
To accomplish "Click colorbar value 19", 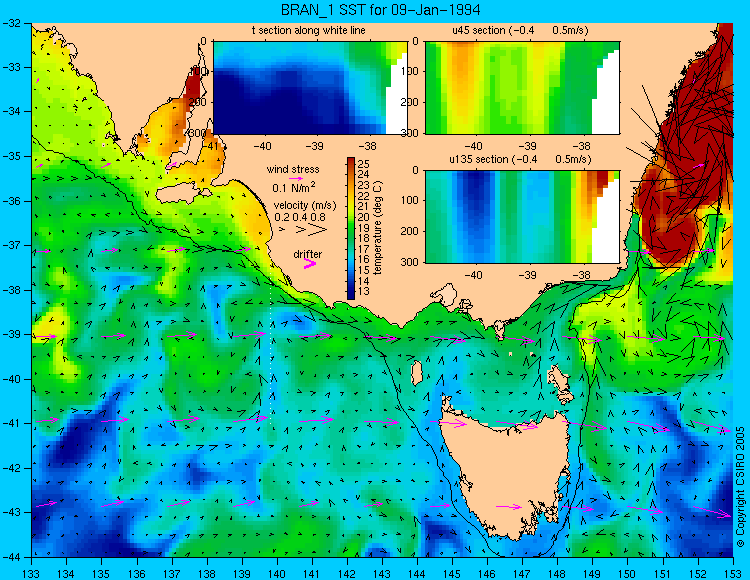I will (363, 228).
